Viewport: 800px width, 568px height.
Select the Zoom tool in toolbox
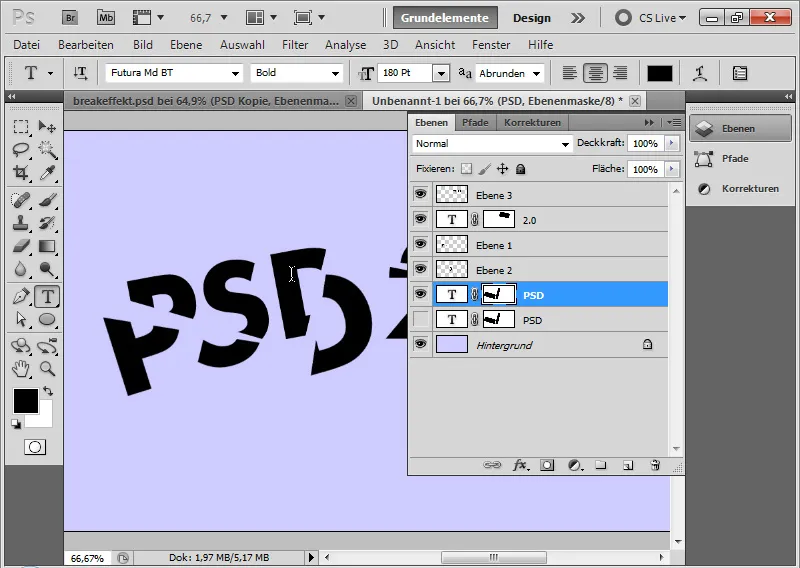(x=47, y=368)
